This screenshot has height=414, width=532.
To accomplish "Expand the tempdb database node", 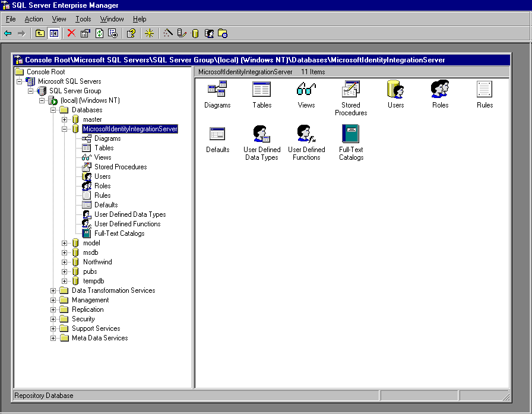I will pos(65,281).
